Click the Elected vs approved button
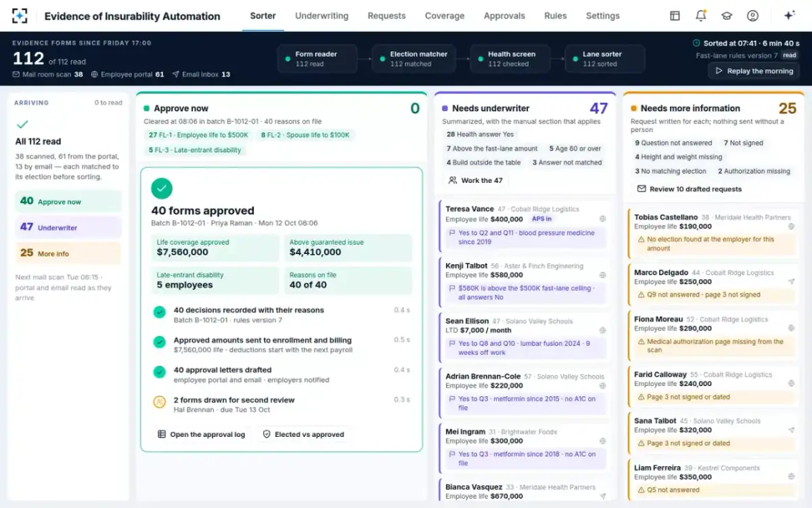The image size is (812, 508). pyautogui.click(x=303, y=434)
